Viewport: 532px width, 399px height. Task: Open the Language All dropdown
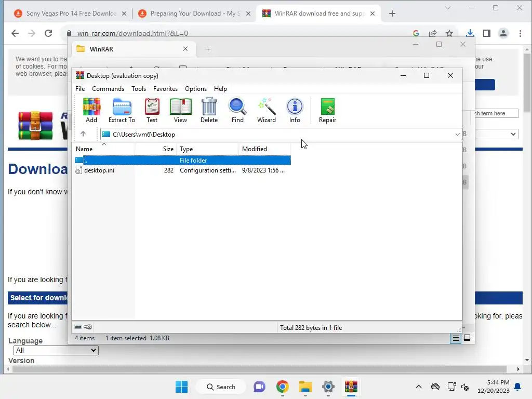(56, 350)
